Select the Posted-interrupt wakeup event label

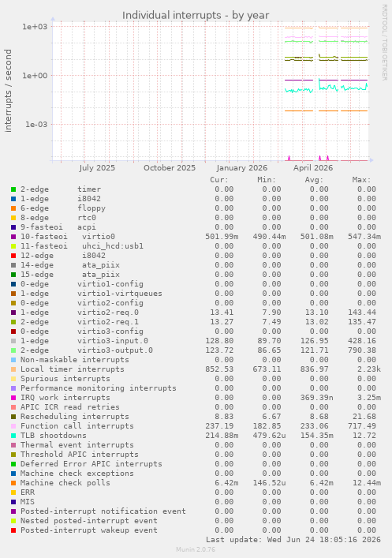88,530
